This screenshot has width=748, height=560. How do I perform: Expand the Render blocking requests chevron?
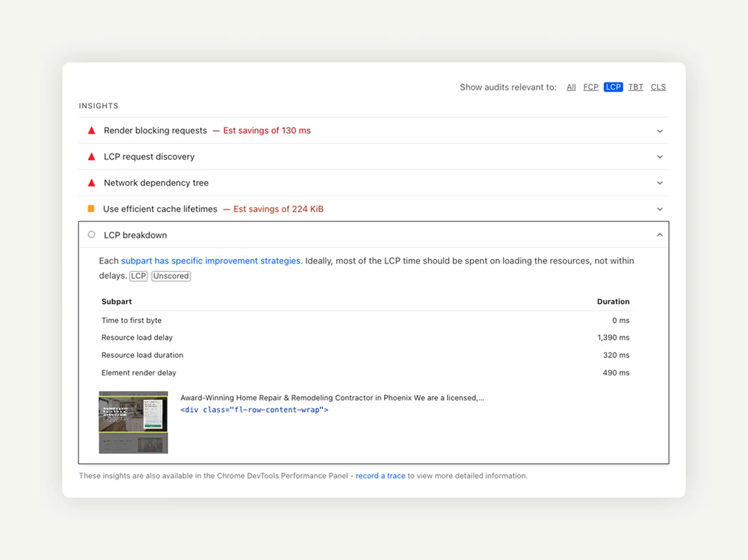[x=659, y=131]
